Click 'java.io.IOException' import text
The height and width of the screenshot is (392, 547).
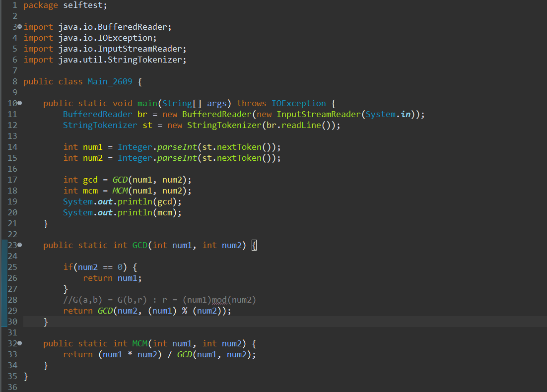coord(105,38)
